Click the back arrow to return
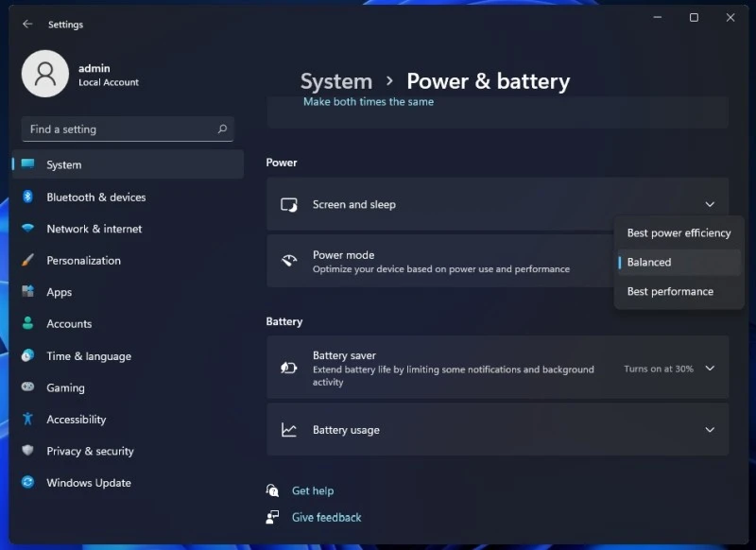 click(26, 25)
